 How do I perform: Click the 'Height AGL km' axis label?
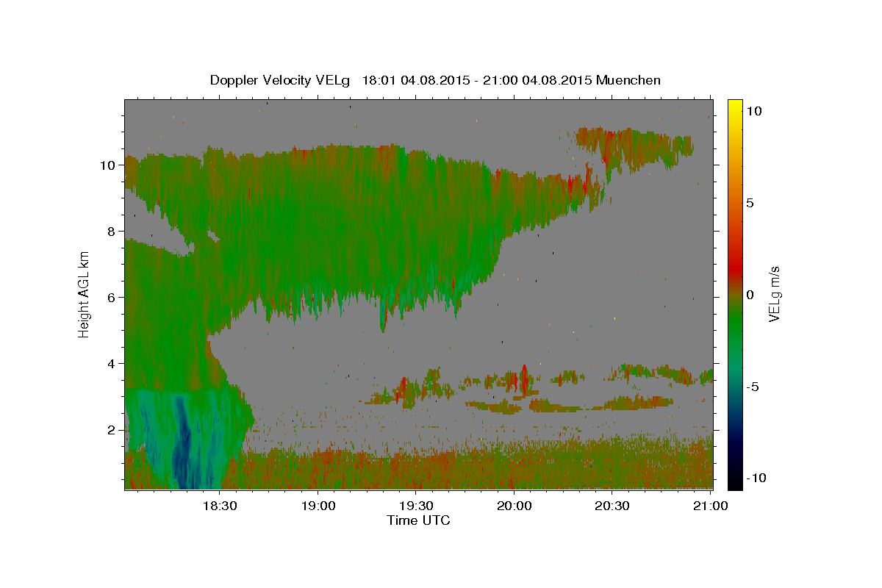pos(84,293)
